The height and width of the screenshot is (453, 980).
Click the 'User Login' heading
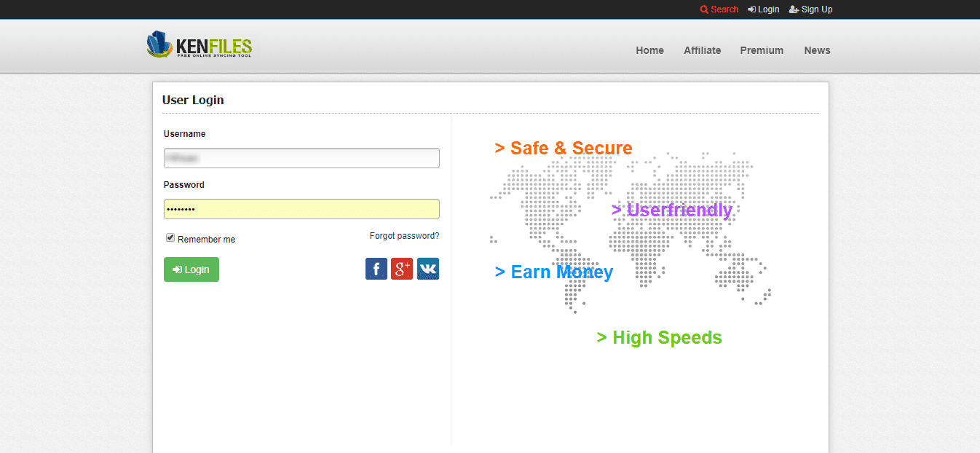click(193, 100)
